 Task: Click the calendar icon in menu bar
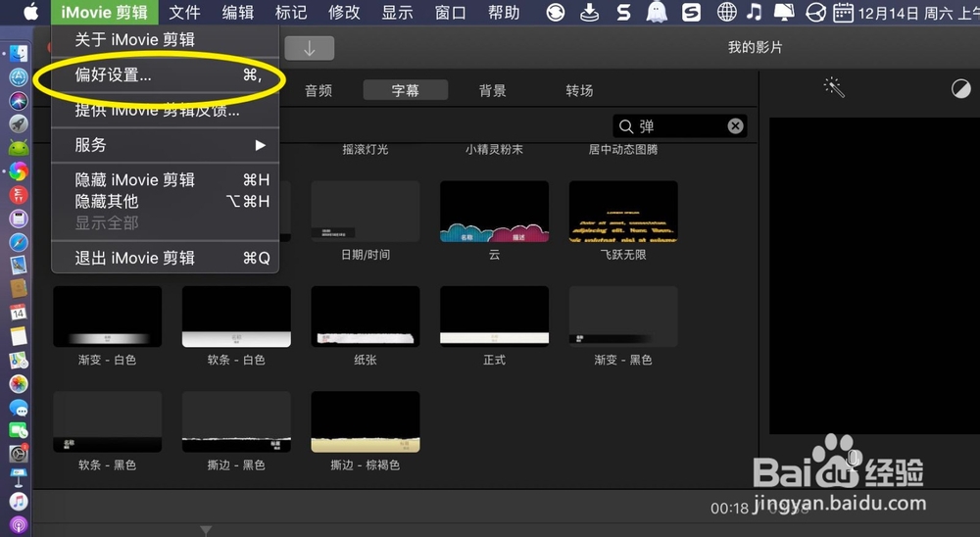[x=844, y=12]
